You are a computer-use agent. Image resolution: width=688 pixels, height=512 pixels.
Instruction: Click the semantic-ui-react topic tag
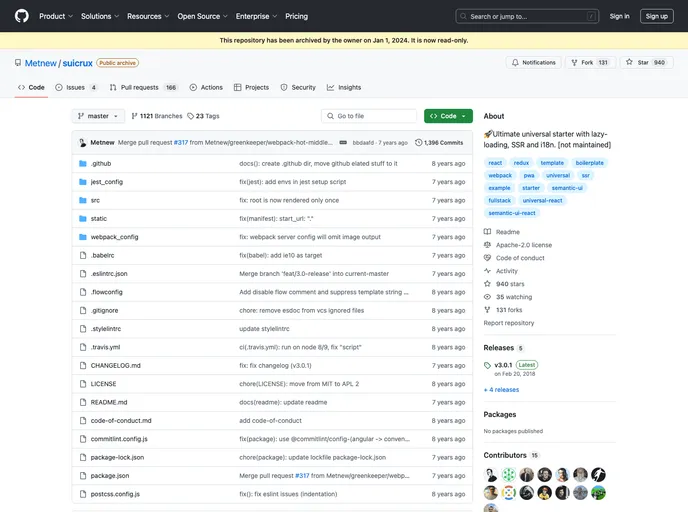point(512,213)
